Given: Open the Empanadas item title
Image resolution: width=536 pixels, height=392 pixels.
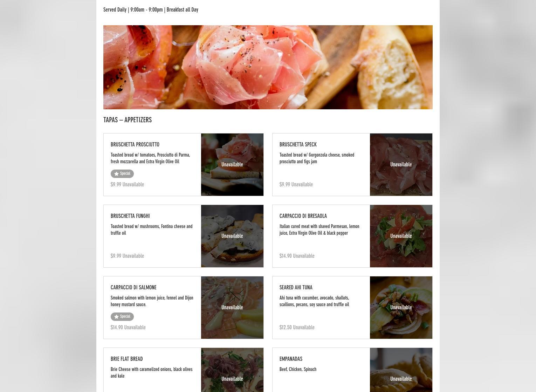Looking at the screenshot, I should pyautogui.click(x=291, y=359).
